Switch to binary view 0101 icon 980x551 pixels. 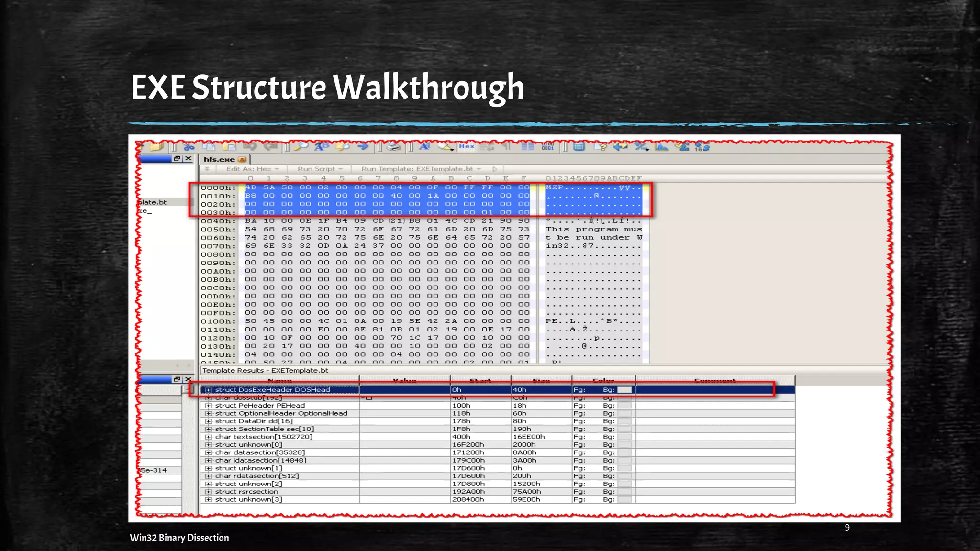point(548,146)
